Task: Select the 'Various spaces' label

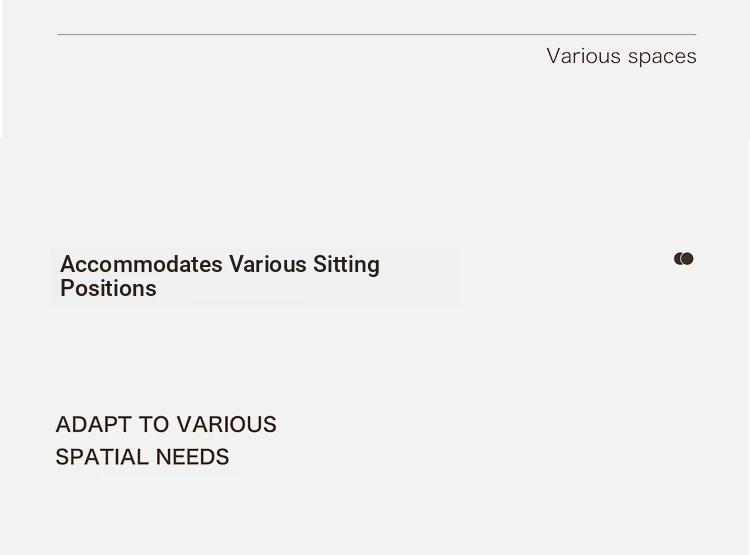Action: (621, 56)
